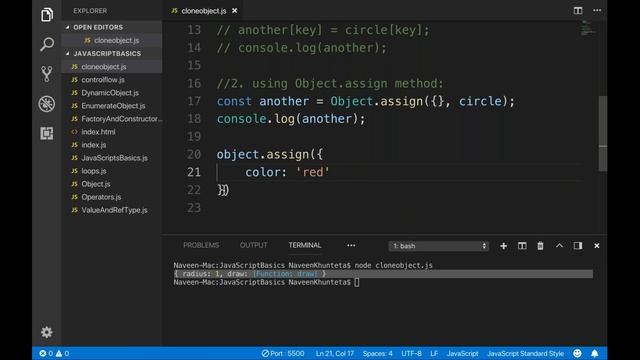Click the warnings count in status bar
Screen dimensions: 640x360
pyautogui.click(x=62, y=353)
